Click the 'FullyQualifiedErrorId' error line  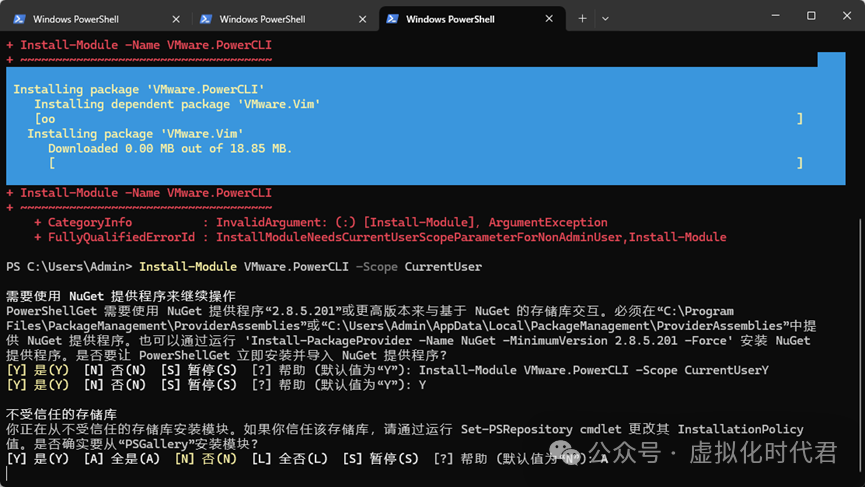pos(380,237)
